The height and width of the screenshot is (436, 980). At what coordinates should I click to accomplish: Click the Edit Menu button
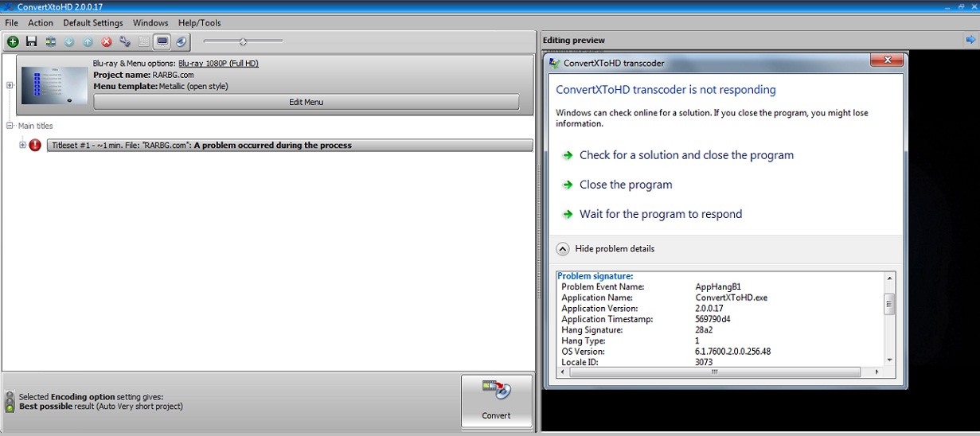306,102
